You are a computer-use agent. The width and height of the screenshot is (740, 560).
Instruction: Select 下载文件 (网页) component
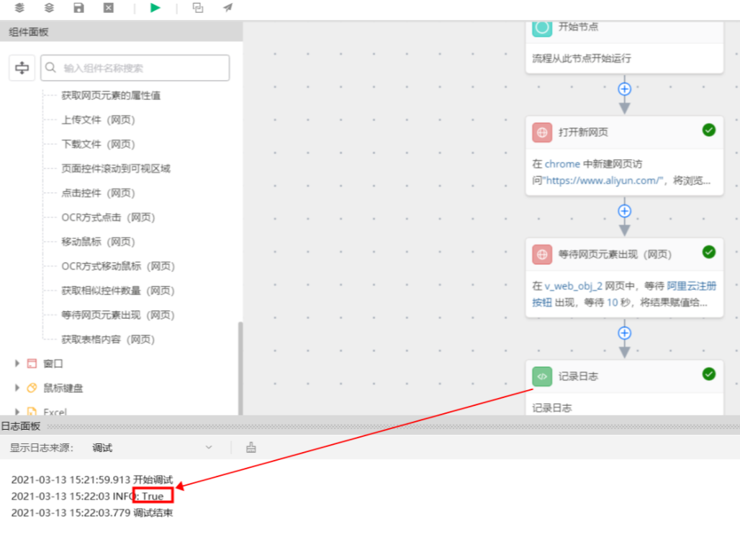[x=98, y=145]
